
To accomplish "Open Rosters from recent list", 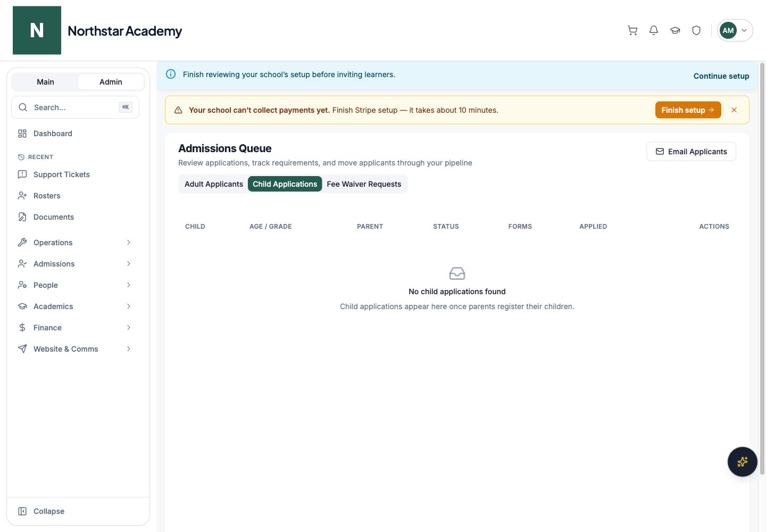I will [x=75, y=196].
